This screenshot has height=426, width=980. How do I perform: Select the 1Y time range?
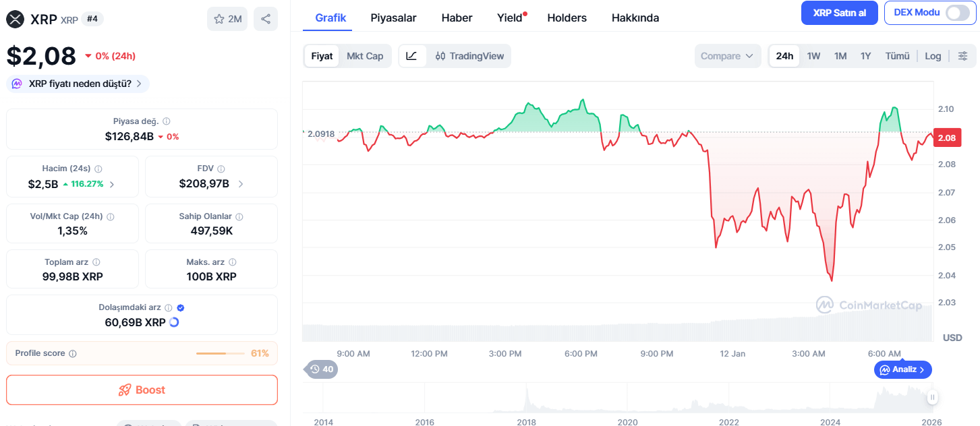[x=866, y=56]
